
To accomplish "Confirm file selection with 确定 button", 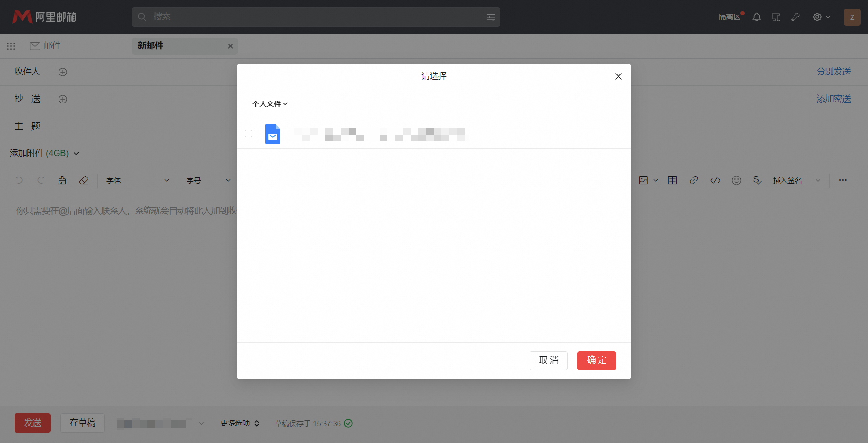I will [596, 360].
